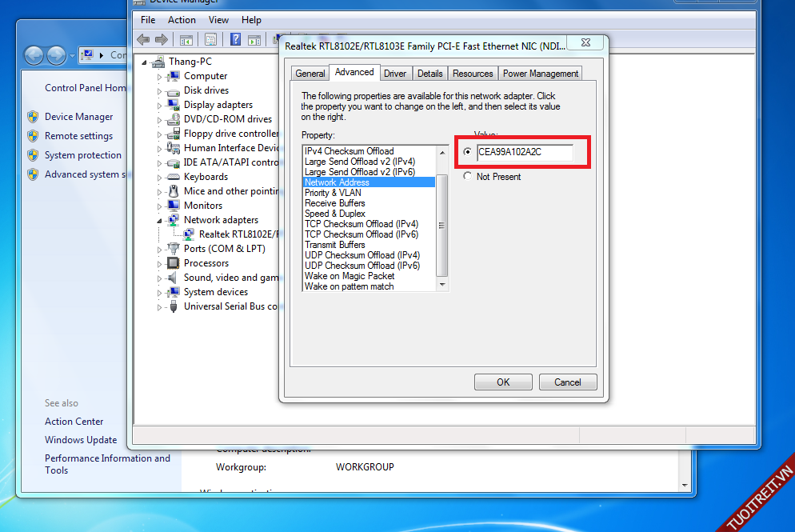Click the Forward arrow in Device Manager toolbar

(162, 39)
